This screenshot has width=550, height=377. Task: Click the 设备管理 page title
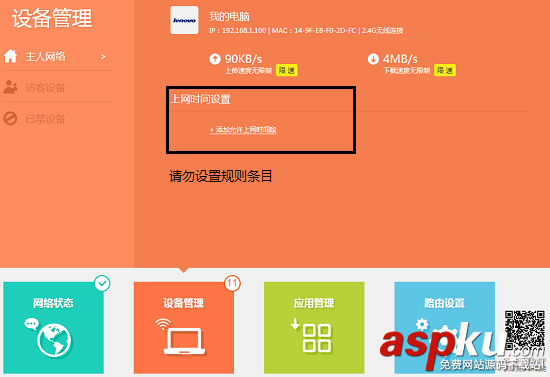coord(52,18)
